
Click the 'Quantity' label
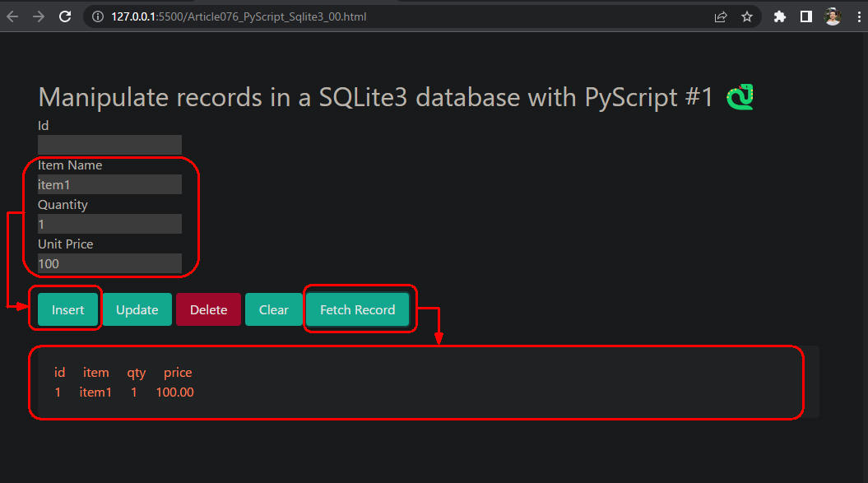(63, 205)
